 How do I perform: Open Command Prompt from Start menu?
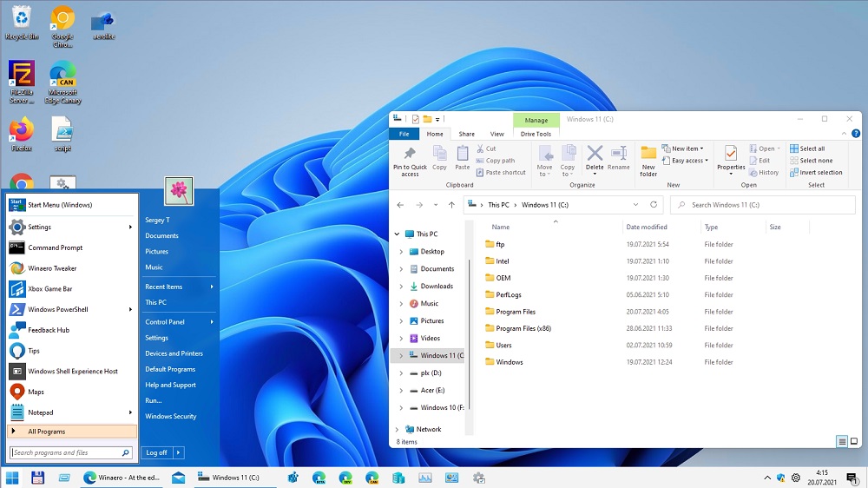pyautogui.click(x=56, y=247)
